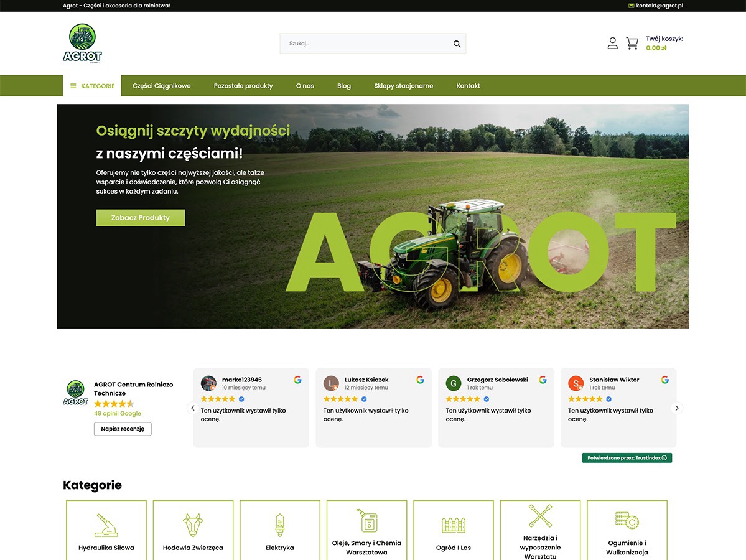
Task: Expand the KATEGORIE menu
Action: (92, 86)
